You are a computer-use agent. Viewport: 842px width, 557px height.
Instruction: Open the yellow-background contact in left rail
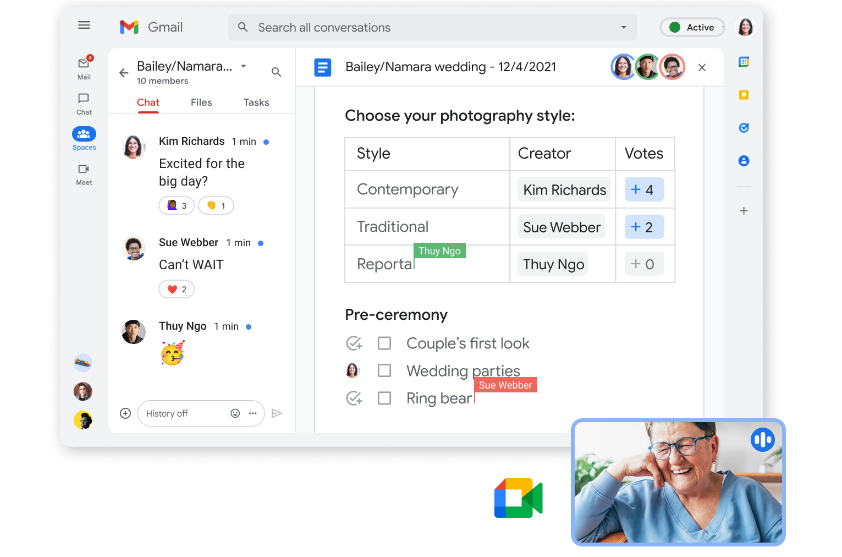[83, 420]
